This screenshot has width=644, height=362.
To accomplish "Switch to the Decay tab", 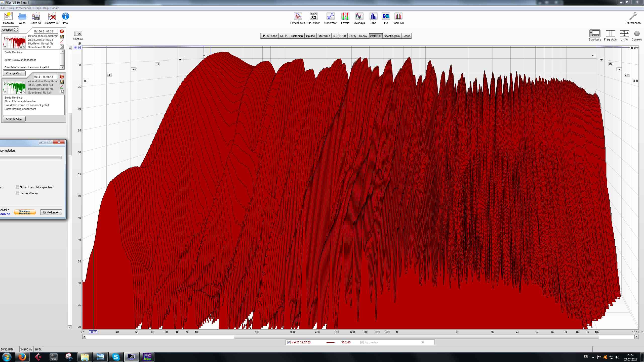I will point(363,36).
